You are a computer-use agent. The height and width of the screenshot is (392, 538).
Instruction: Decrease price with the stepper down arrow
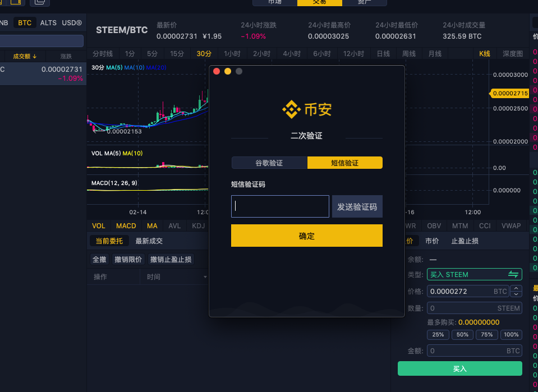point(516,294)
